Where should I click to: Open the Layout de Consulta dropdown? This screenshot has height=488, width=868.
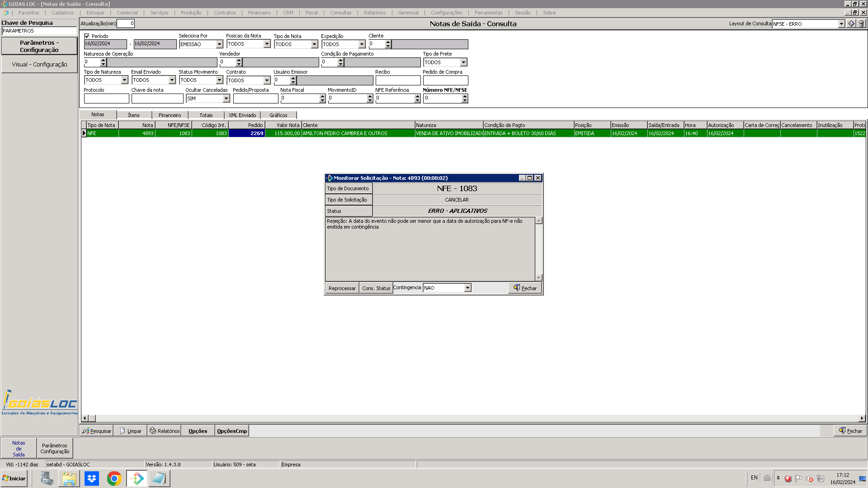point(841,24)
